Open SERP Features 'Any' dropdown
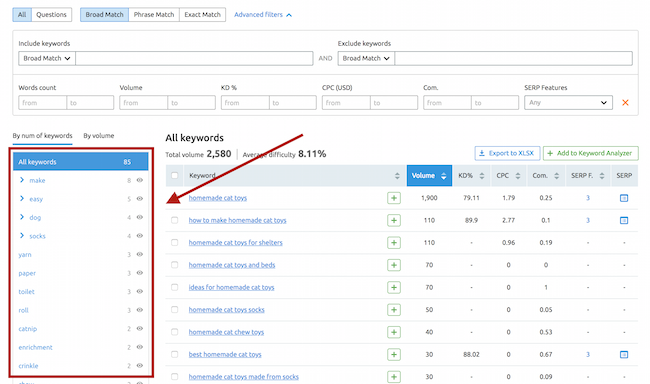650x384 pixels. tap(568, 102)
